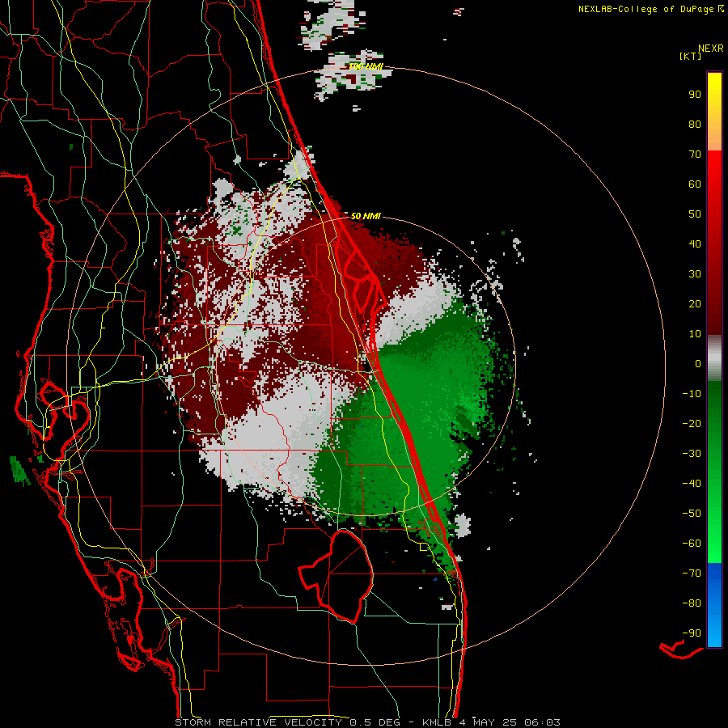Image resolution: width=728 pixels, height=728 pixels.
Task: Click the 90 value on velocity scale
Action: (x=695, y=95)
